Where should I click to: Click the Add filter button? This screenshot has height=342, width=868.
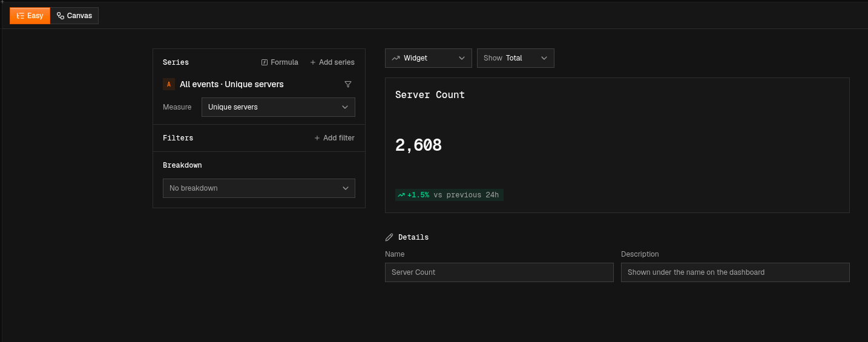coord(334,138)
